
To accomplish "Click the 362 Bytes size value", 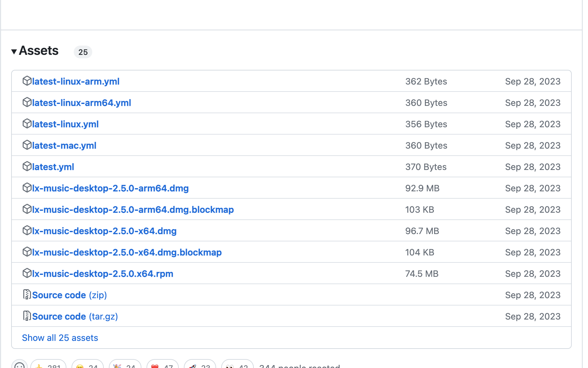I will (x=426, y=81).
